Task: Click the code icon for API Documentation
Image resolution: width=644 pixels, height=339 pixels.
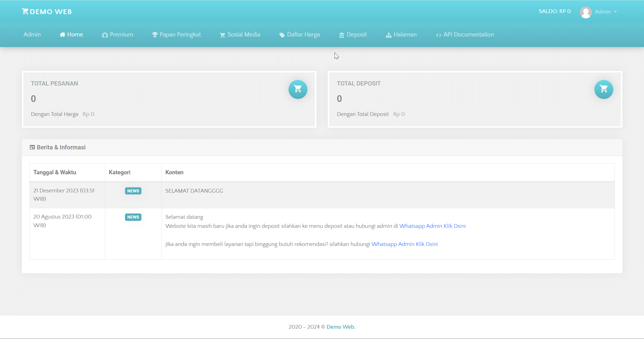Action: pos(439,35)
